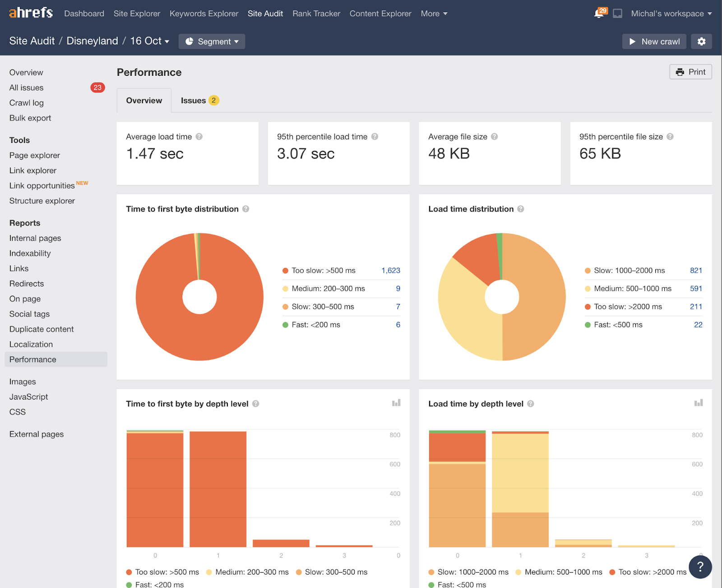Start a New crawl

pyautogui.click(x=654, y=41)
